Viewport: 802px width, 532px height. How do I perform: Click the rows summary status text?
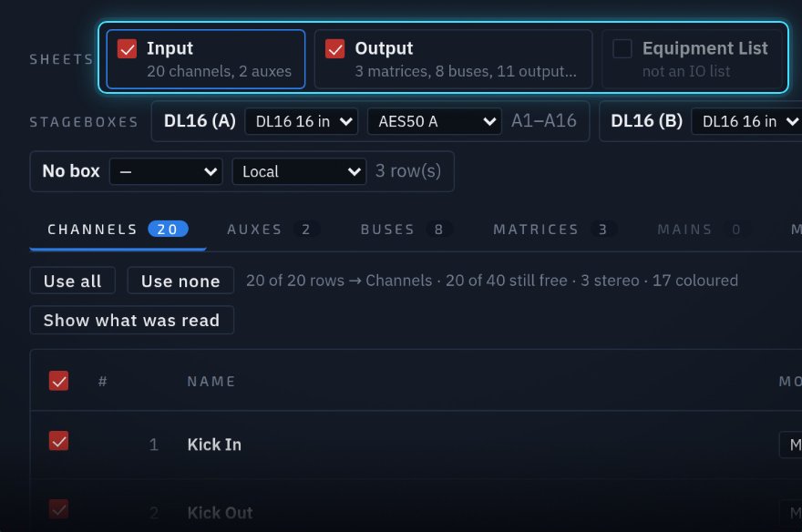(x=492, y=281)
